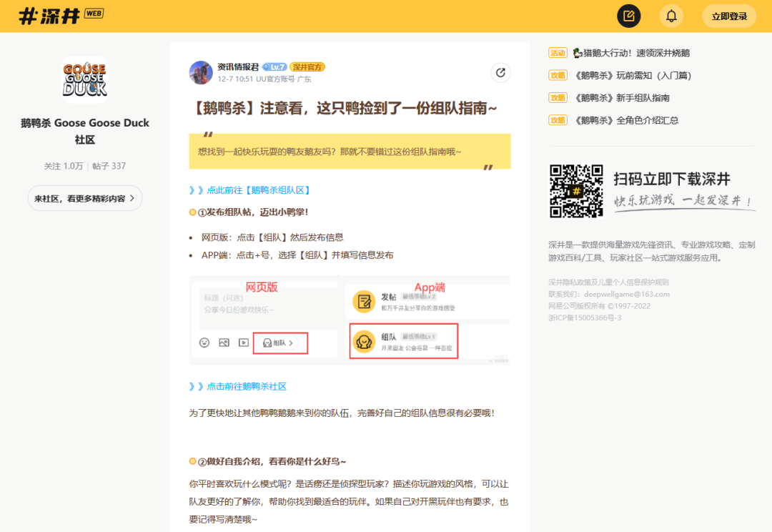Click the 深井官方 official badge

coord(307,67)
